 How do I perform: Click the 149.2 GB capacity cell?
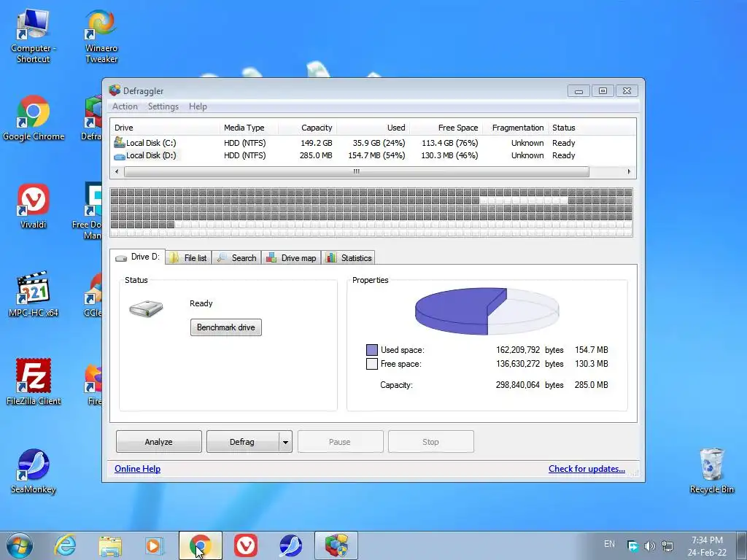pos(317,143)
